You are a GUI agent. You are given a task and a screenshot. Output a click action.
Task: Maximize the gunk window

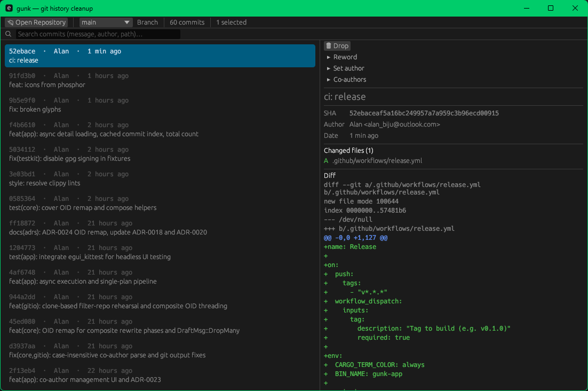(551, 8)
